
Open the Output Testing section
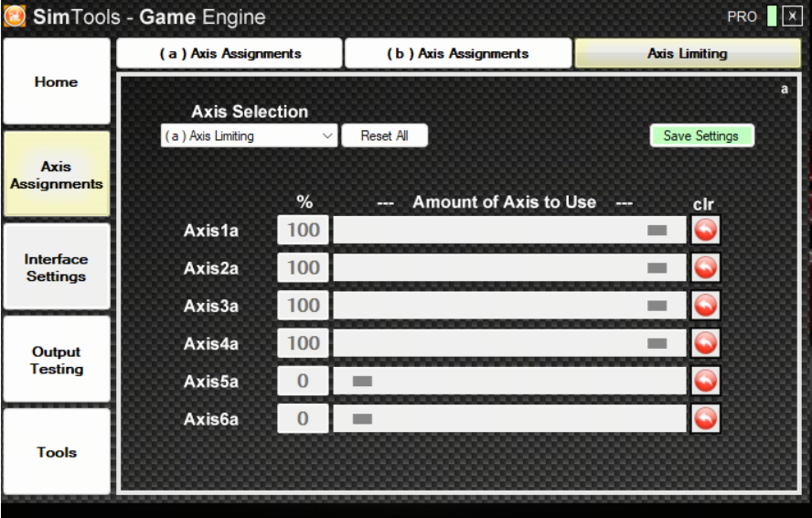pyautogui.click(x=57, y=360)
